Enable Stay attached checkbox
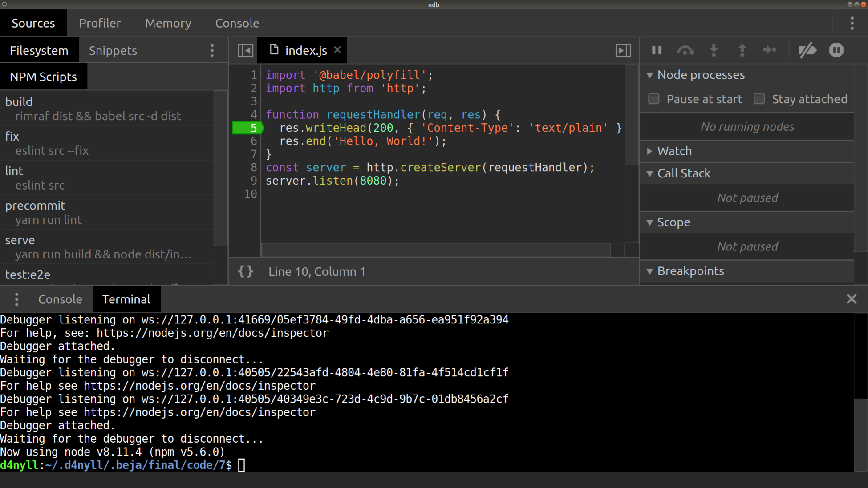868x488 pixels. pos(759,99)
